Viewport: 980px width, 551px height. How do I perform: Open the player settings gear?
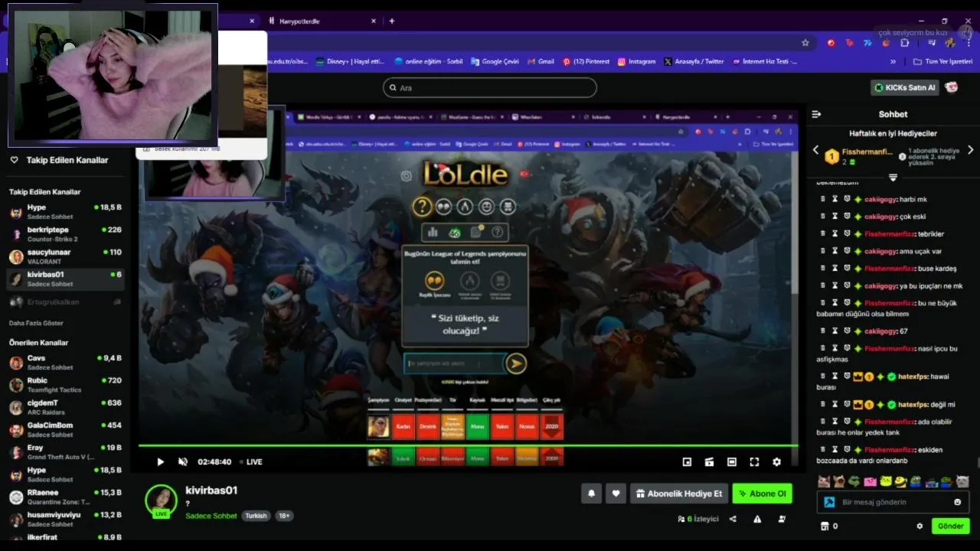pyautogui.click(x=776, y=461)
